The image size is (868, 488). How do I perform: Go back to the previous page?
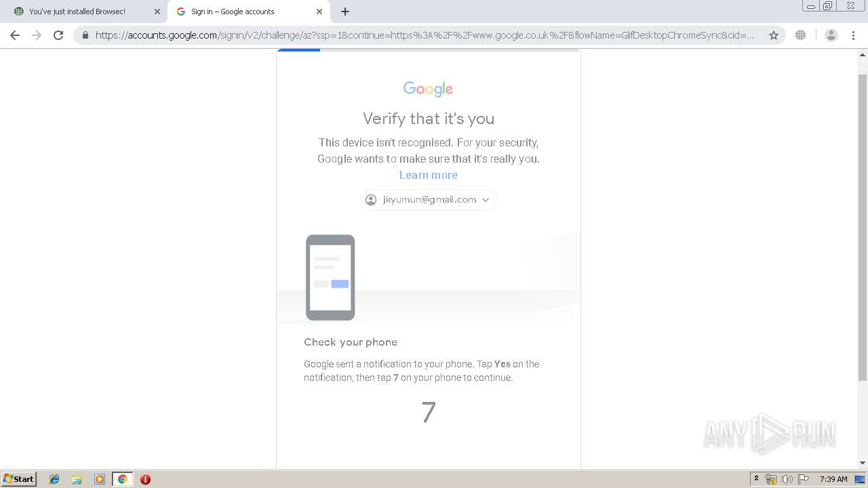point(15,35)
